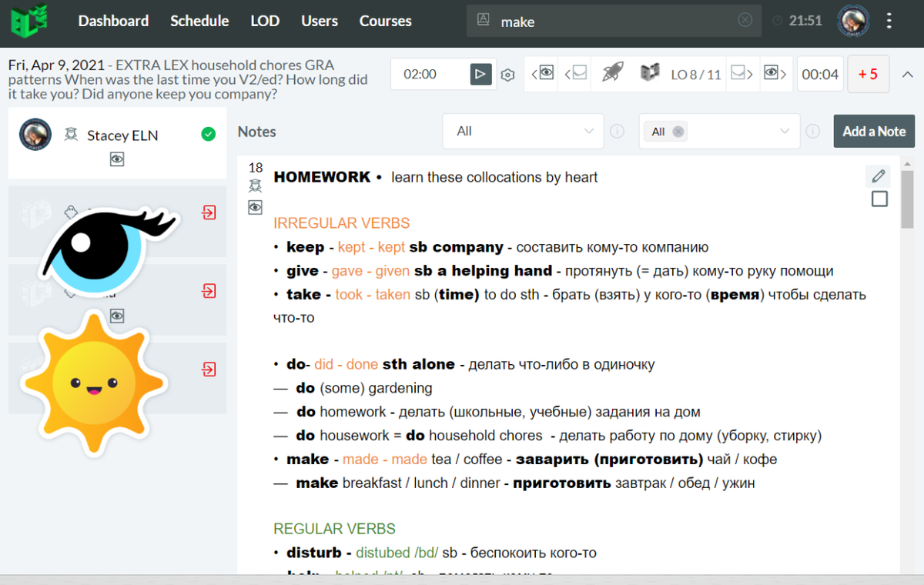The height and width of the screenshot is (585, 924).
Task: Go to the previous slide tray icon
Action: [576, 73]
